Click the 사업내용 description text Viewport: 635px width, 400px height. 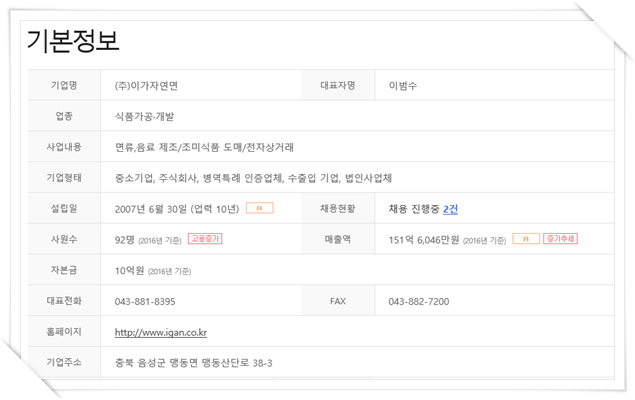[x=204, y=147]
